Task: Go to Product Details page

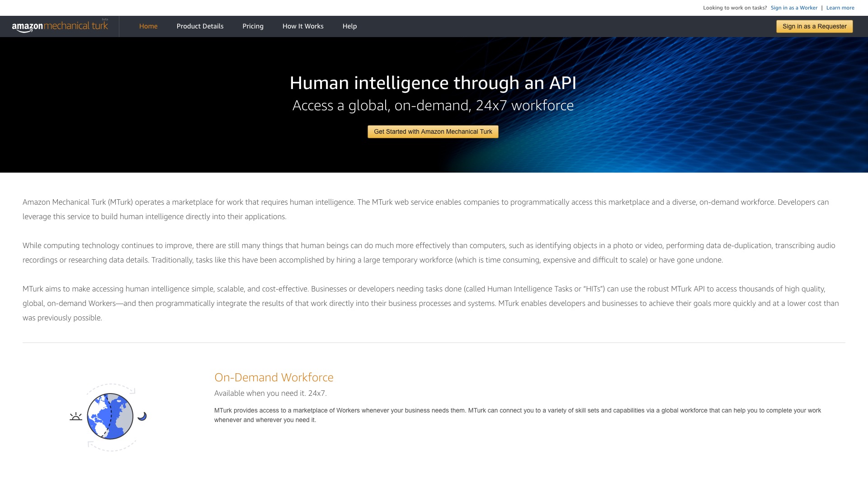Action: (200, 26)
